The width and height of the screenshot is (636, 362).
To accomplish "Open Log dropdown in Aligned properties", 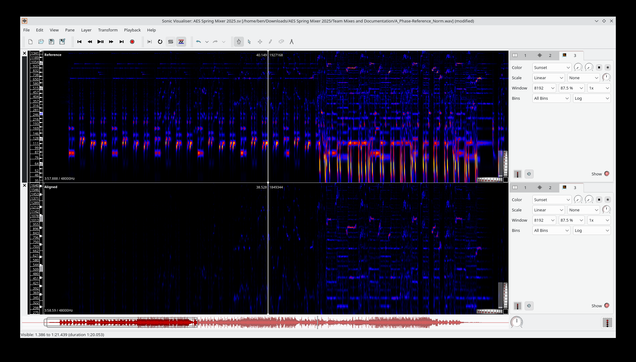I will click(591, 231).
